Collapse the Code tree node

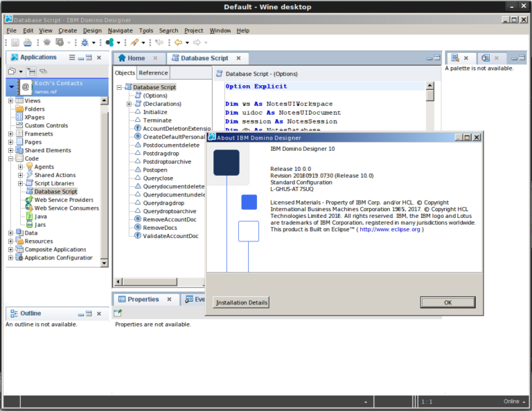pyautogui.click(x=10, y=158)
